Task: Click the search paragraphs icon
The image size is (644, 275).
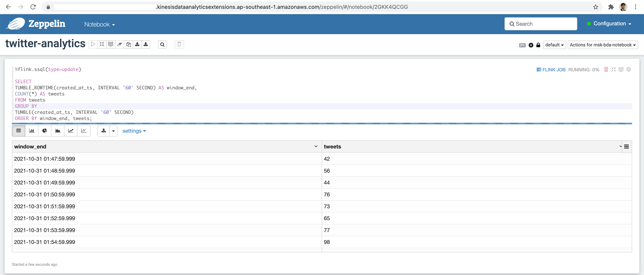Action: (162, 44)
